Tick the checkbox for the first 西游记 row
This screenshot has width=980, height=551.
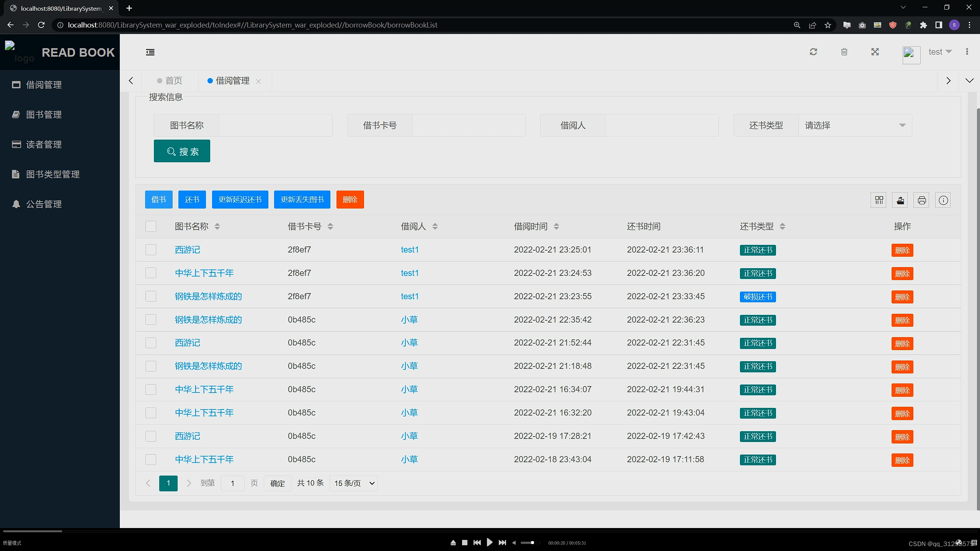(151, 250)
